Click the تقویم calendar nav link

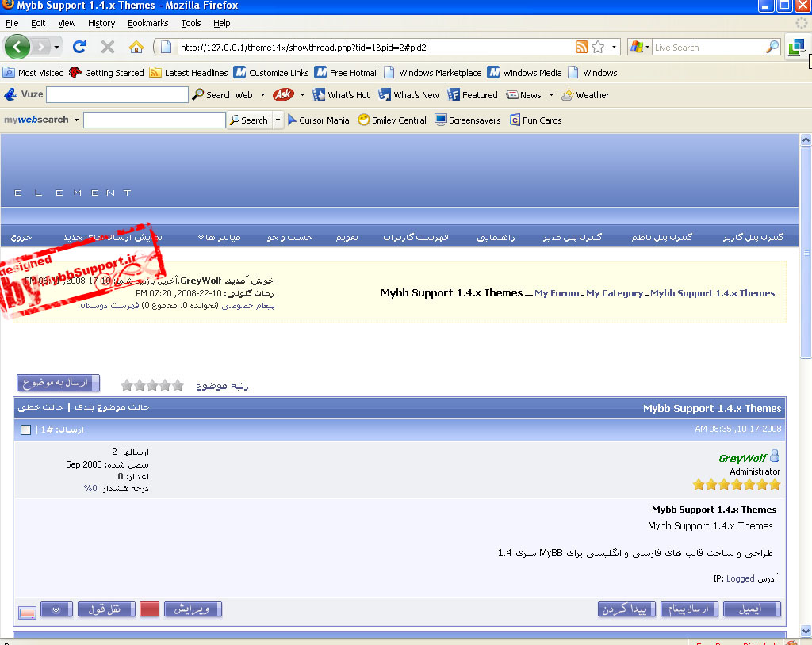coord(347,237)
